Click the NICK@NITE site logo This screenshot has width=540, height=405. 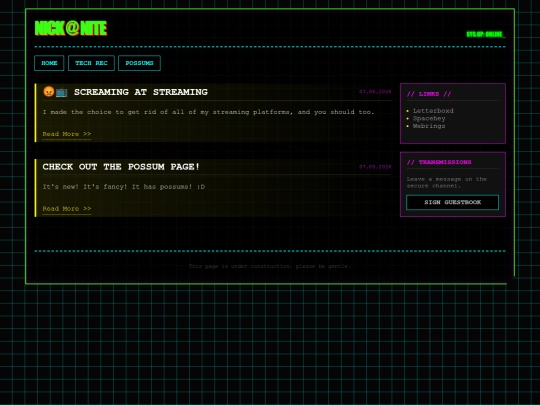tap(71, 28)
